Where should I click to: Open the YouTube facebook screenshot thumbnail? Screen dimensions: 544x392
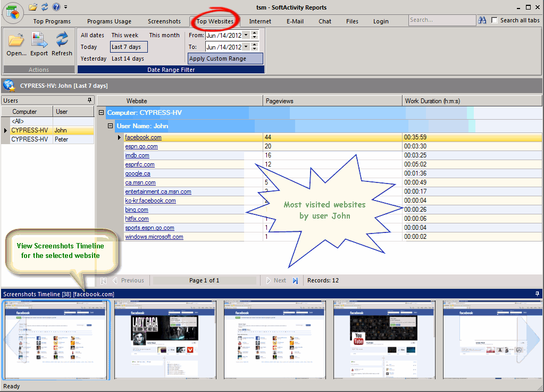pyautogui.click(x=384, y=340)
